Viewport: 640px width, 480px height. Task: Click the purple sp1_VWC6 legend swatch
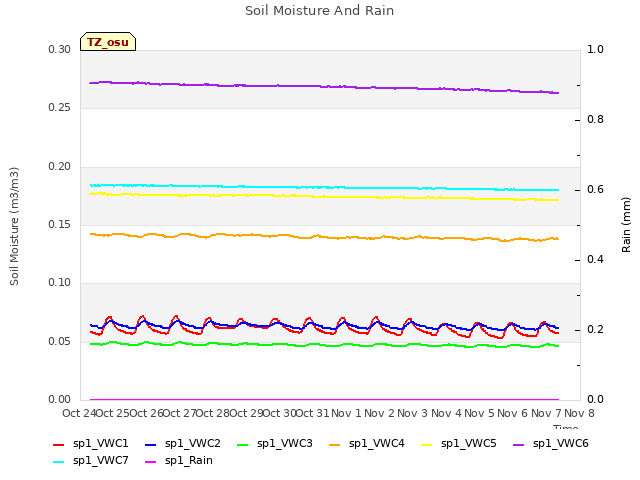click(x=518, y=444)
